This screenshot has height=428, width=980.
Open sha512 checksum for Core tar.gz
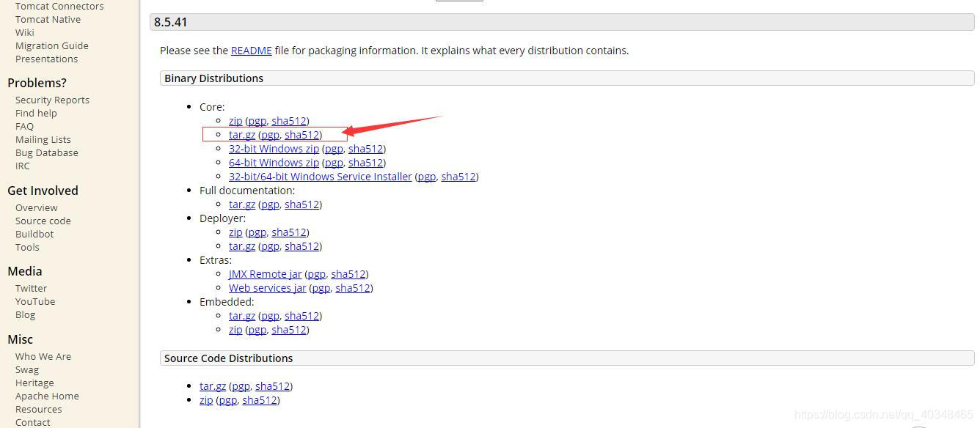tap(301, 135)
